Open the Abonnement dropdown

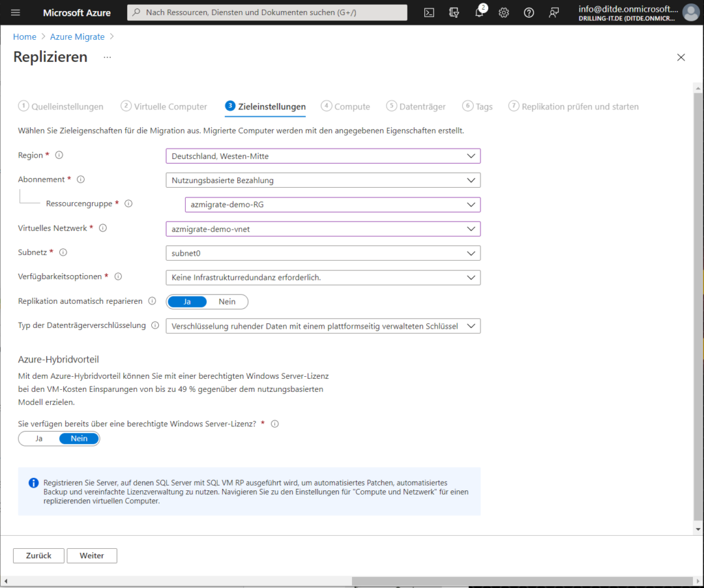(323, 180)
